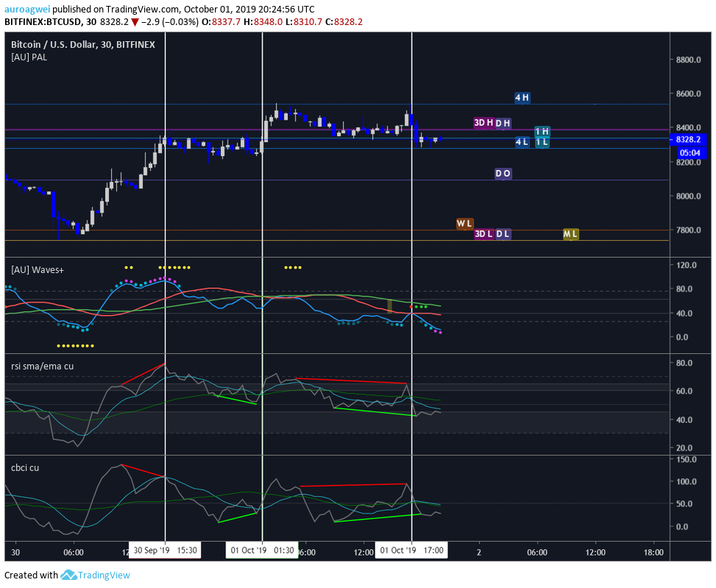Select the cbci cu indicator label

(25, 468)
